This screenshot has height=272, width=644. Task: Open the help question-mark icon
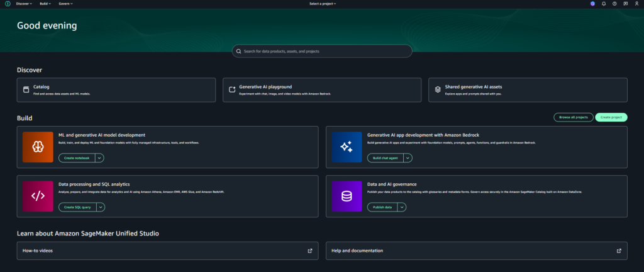point(614,4)
